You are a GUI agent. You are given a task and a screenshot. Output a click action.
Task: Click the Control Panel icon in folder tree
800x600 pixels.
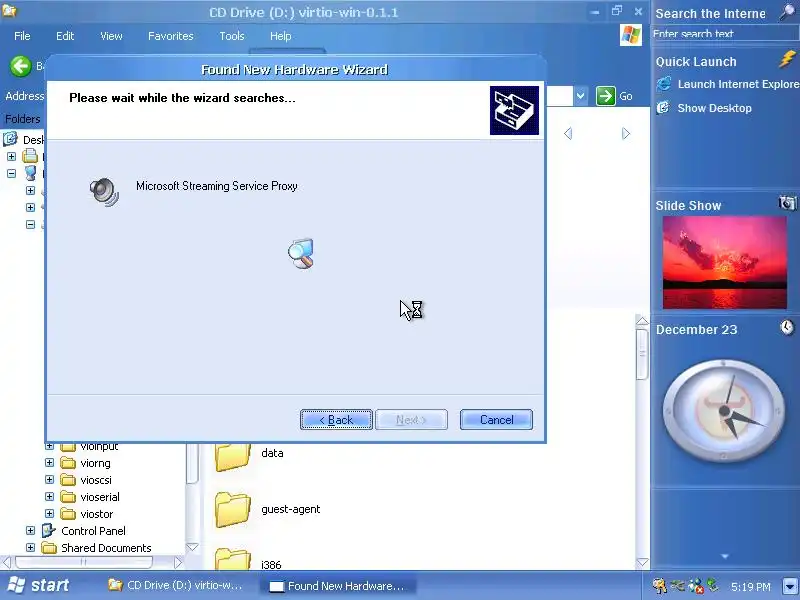click(48, 531)
